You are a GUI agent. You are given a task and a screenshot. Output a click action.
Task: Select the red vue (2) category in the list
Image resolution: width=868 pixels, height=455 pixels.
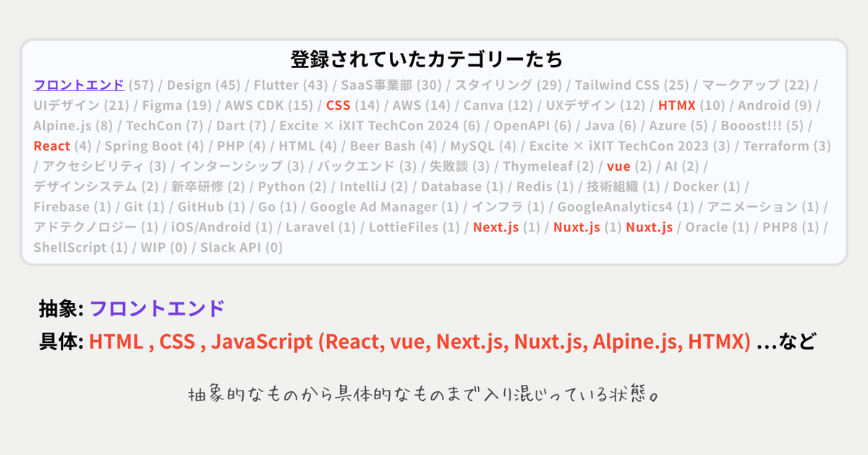point(629,167)
